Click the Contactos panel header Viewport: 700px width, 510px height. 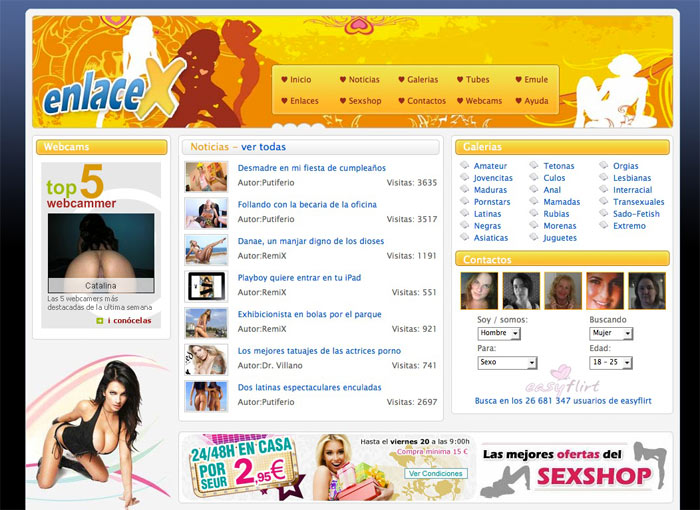pyautogui.click(x=562, y=259)
